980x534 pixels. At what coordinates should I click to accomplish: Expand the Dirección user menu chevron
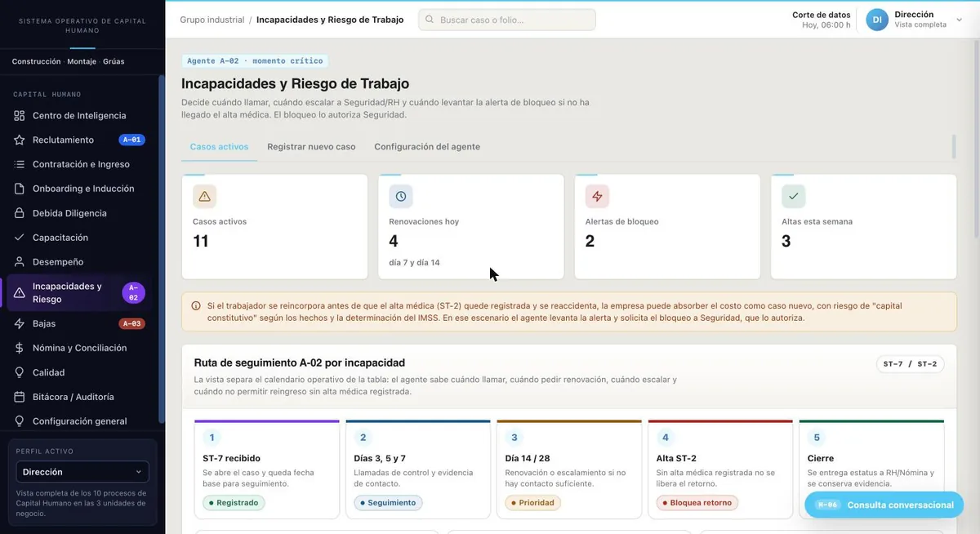pyautogui.click(x=959, y=17)
